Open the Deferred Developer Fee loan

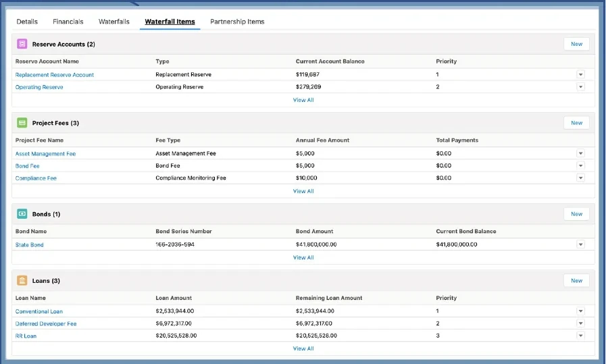click(46, 323)
